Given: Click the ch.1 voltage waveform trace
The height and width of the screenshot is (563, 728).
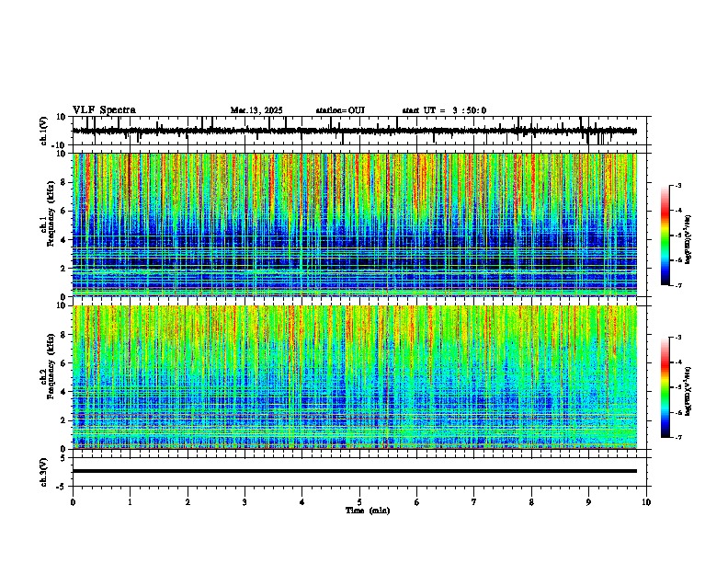Looking at the screenshot, I should click(354, 131).
